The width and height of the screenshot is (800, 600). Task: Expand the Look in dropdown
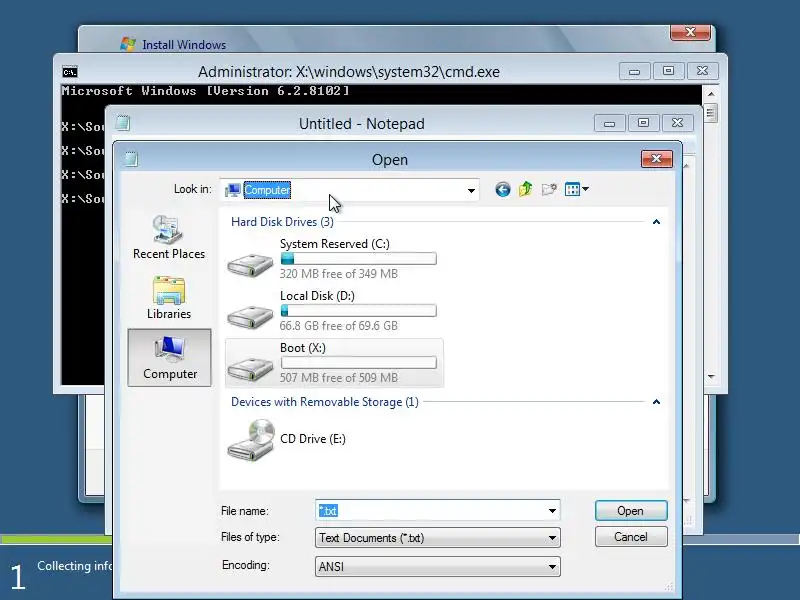471,191
